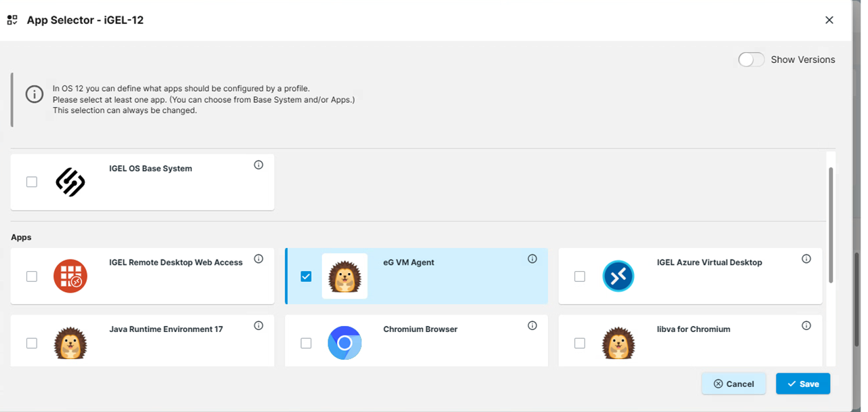Click the IGEL Azure Virtual Desktop icon
Screen dimensions: 868x412
pos(618,276)
